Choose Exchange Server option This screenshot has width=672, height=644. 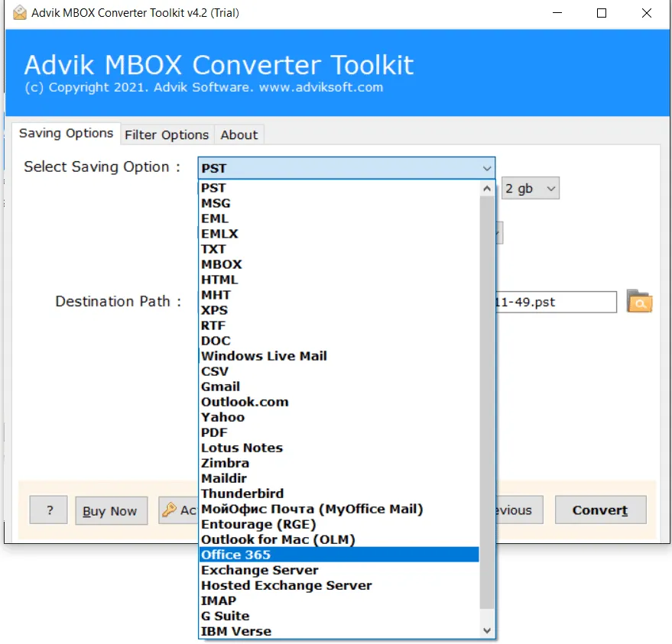click(339, 571)
